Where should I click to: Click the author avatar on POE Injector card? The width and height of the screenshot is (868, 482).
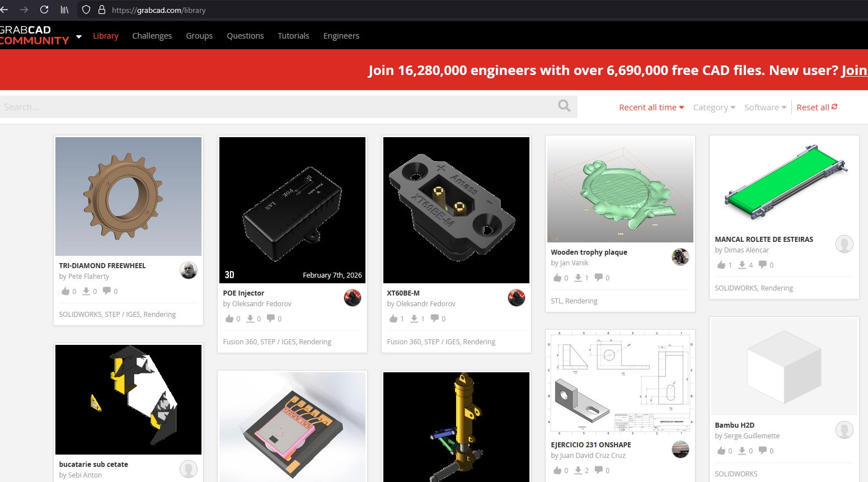(353, 298)
